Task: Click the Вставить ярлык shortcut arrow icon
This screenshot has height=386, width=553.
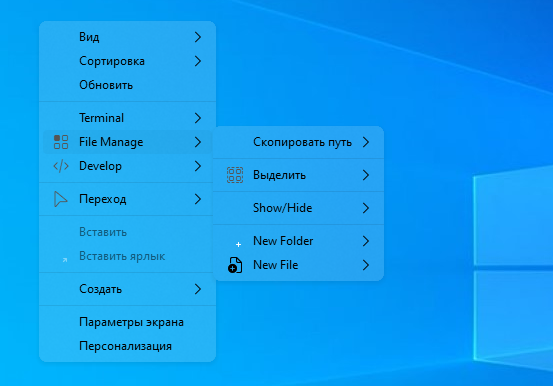Action: tap(65, 260)
